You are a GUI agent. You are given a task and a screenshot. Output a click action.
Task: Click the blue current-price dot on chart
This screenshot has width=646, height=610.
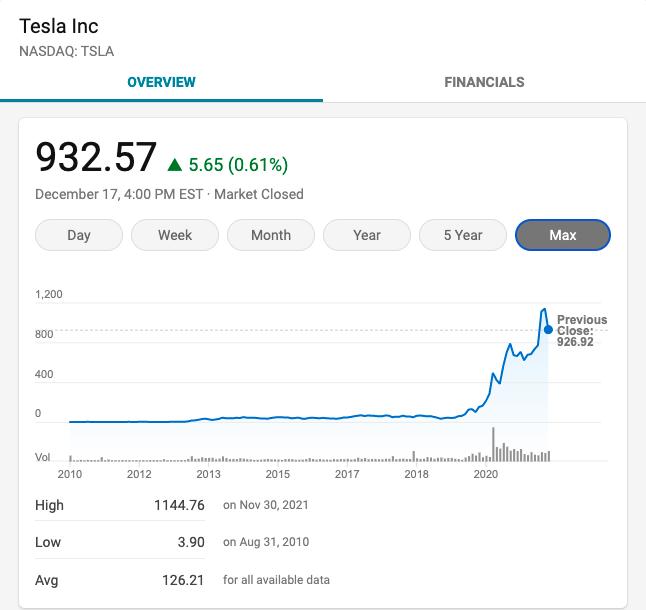548,329
